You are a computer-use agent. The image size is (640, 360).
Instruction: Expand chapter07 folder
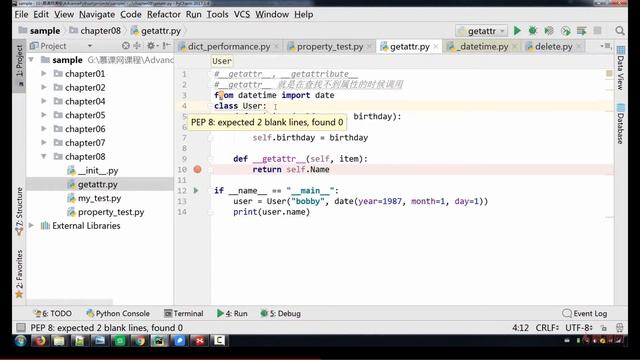(44, 143)
